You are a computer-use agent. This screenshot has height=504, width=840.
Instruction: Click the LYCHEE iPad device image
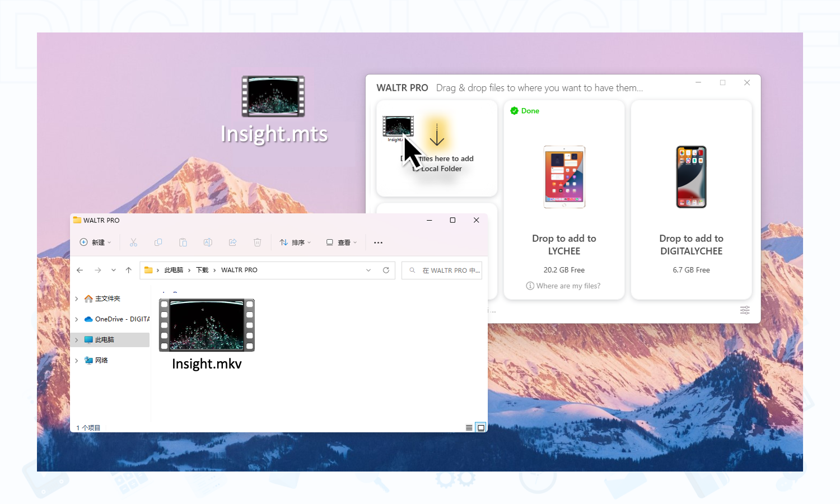tap(564, 177)
